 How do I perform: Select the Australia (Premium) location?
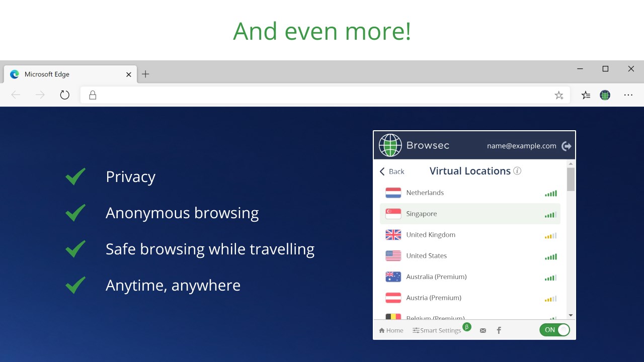(x=470, y=277)
